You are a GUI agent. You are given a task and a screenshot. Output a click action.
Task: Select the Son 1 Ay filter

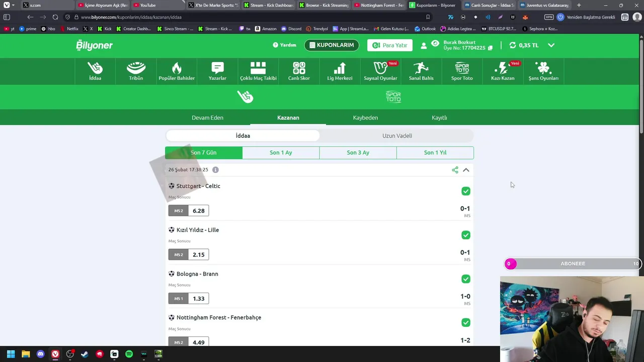click(281, 152)
